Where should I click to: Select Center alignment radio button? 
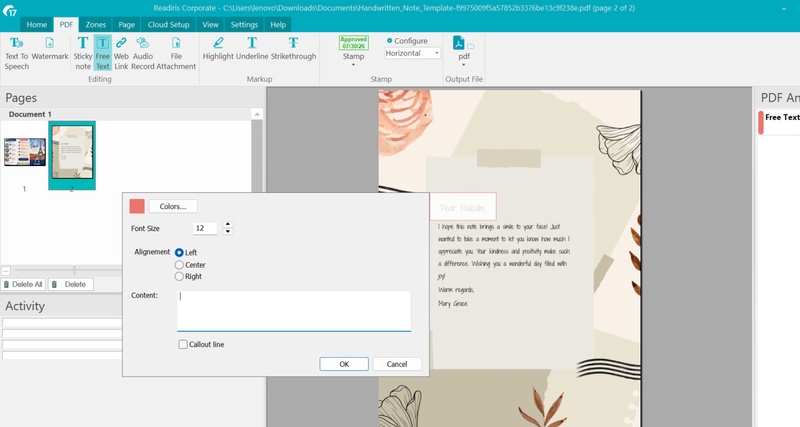coord(179,265)
